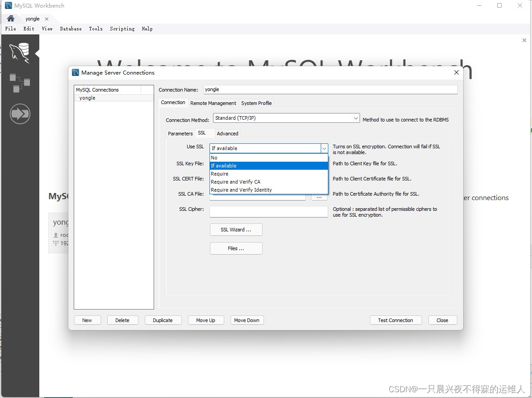532x398 pixels.
Task: Switch to the System Profile tab
Action: click(256, 103)
